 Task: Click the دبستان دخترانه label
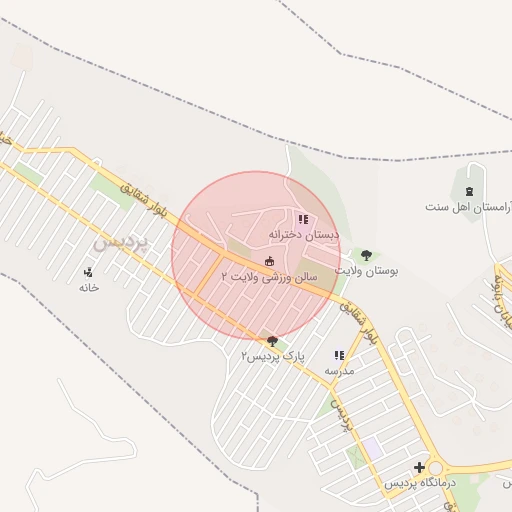[304, 235]
